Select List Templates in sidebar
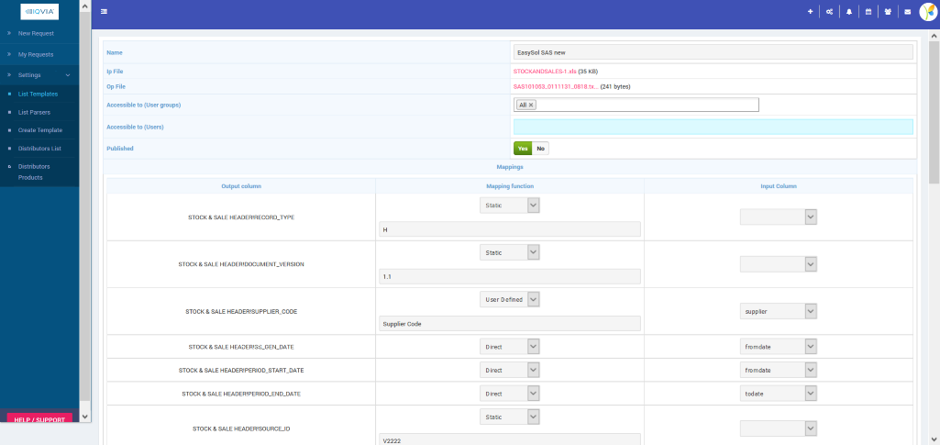The image size is (940, 445). [x=38, y=94]
